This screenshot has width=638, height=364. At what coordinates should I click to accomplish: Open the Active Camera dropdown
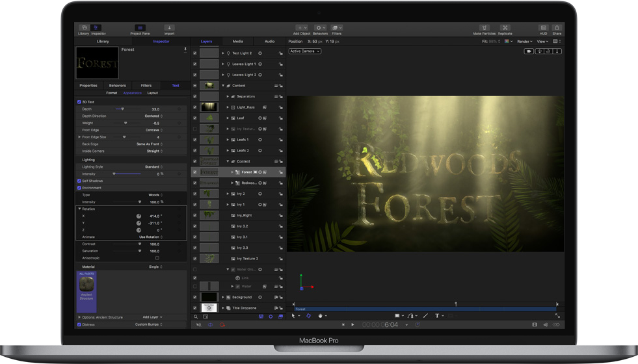pos(305,51)
